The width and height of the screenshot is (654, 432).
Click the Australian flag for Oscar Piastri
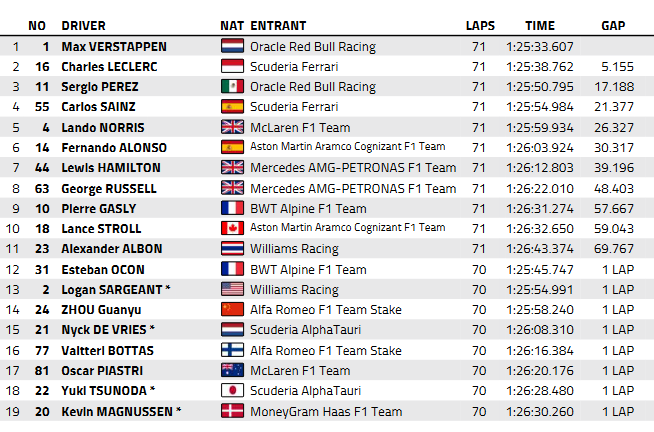click(x=232, y=370)
